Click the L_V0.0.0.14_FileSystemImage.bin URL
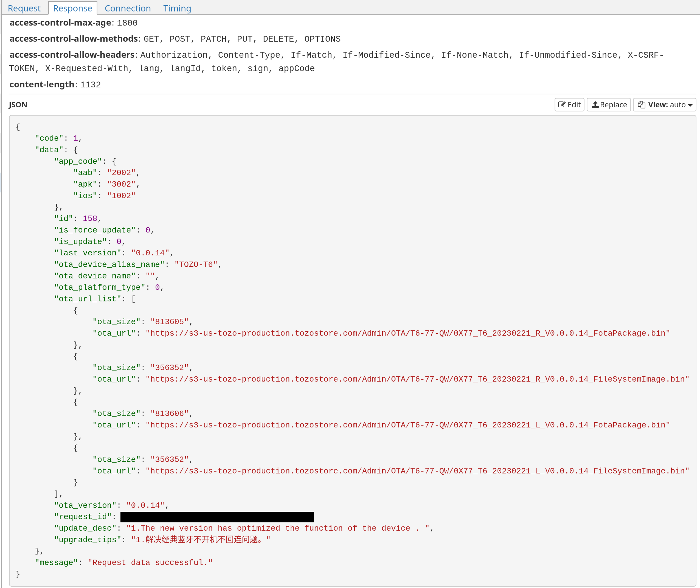The width and height of the screenshot is (700, 588). (417, 471)
